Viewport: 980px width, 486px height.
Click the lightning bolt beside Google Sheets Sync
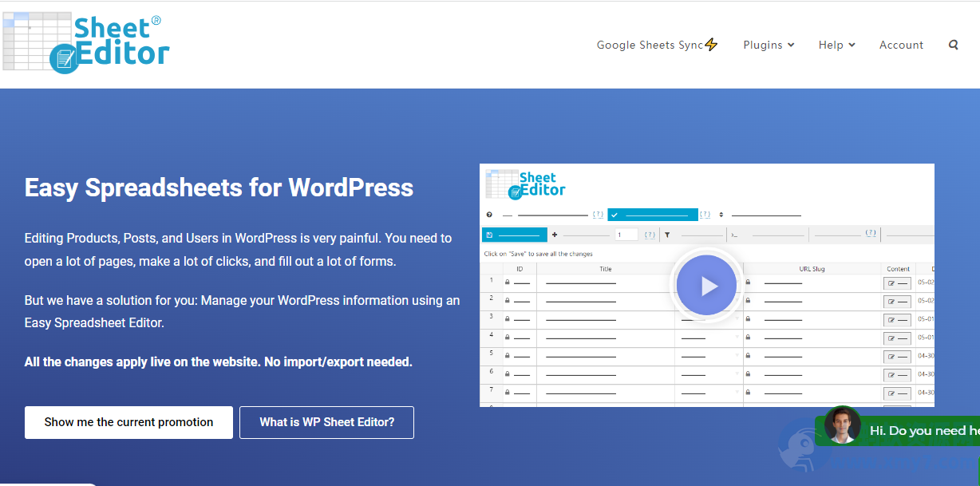click(713, 43)
